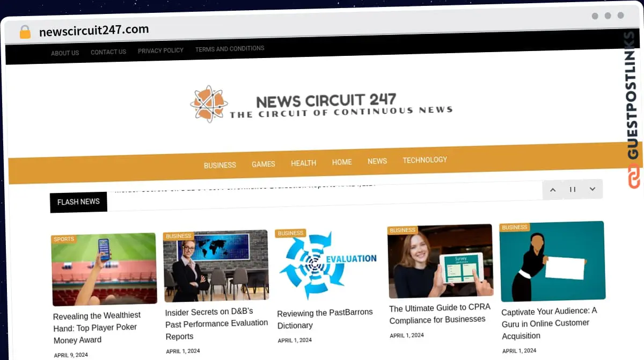
Task: Select the Technology menu item
Action: (x=425, y=160)
